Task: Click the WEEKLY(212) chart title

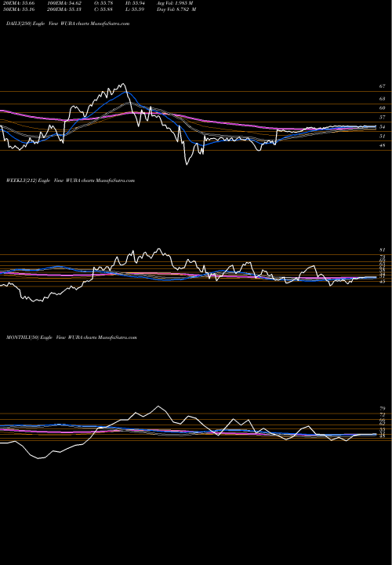Action: pyautogui.click(x=71, y=180)
